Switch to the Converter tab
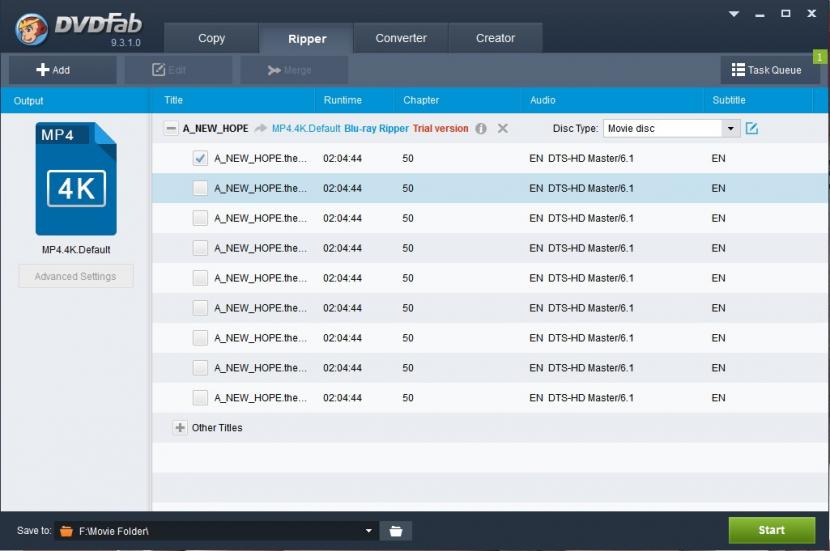 point(401,38)
